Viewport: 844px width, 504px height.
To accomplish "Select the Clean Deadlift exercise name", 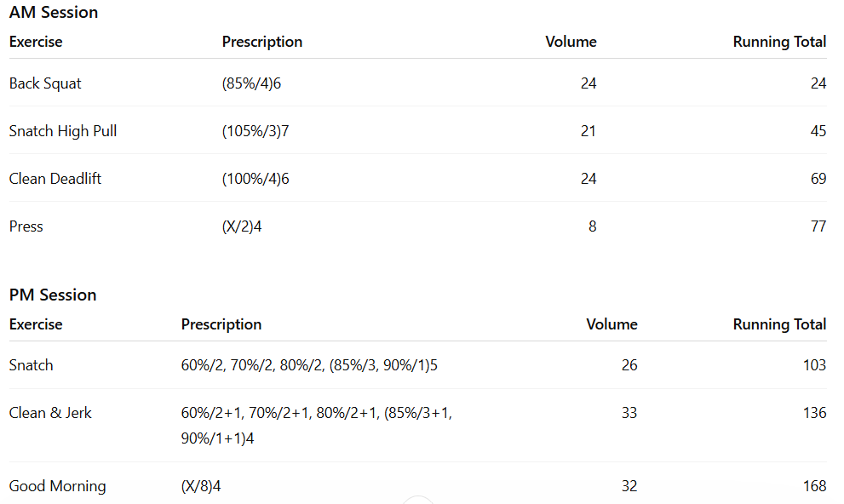I will [55, 179].
